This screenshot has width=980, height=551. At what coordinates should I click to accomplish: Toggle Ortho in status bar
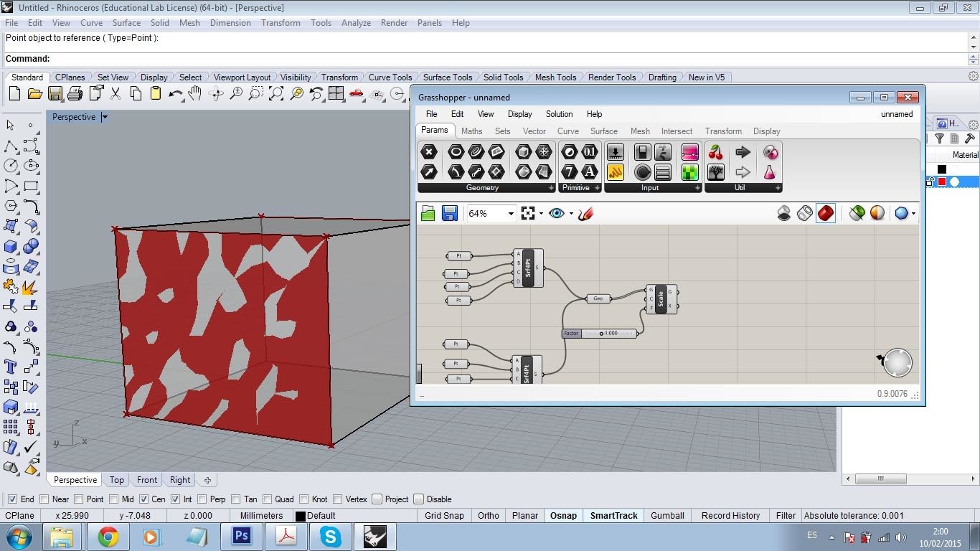(x=489, y=515)
